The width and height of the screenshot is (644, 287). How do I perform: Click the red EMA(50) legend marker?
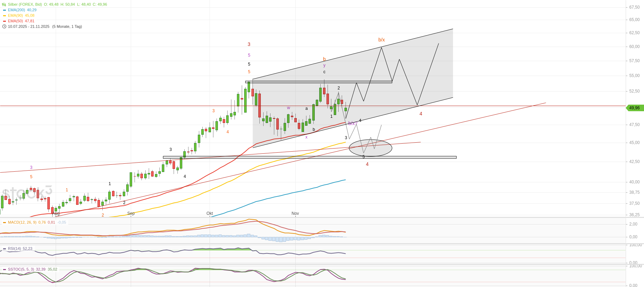[4, 21]
